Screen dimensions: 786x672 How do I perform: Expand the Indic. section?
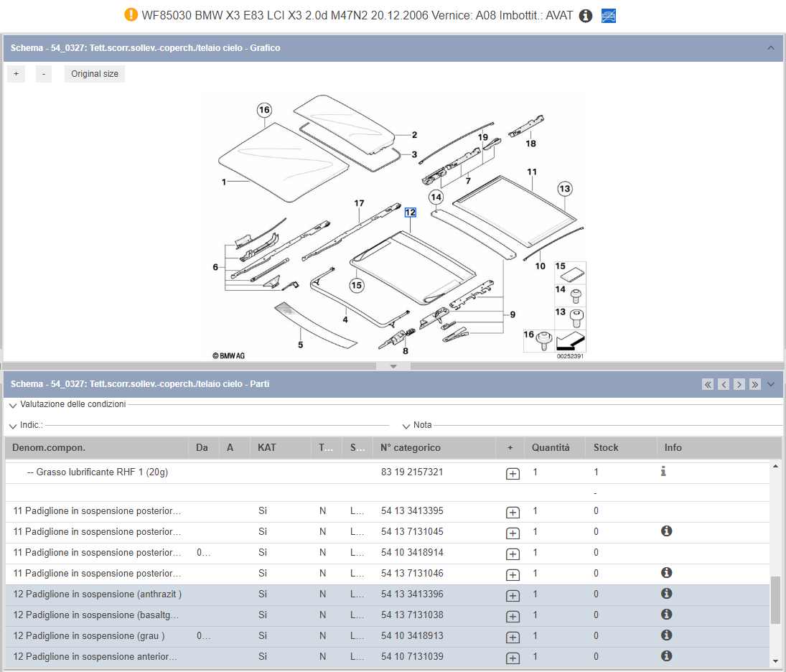coord(13,426)
